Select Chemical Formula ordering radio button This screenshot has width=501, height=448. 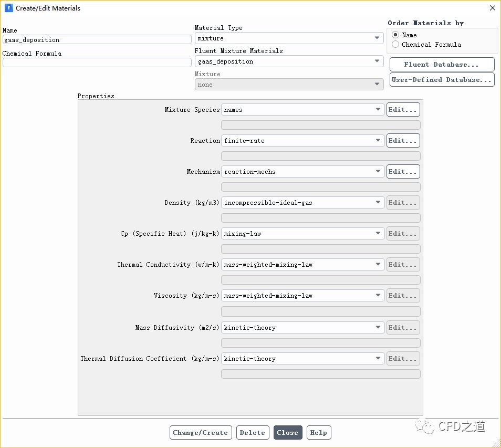(395, 45)
